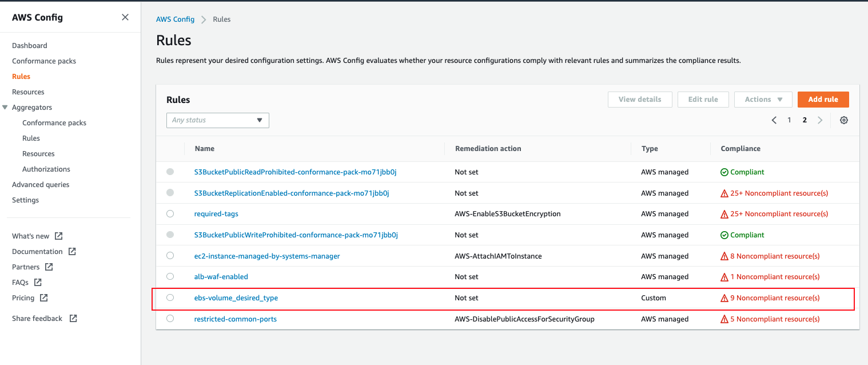Click the Add rule button
The image size is (868, 365).
(x=823, y=99)
